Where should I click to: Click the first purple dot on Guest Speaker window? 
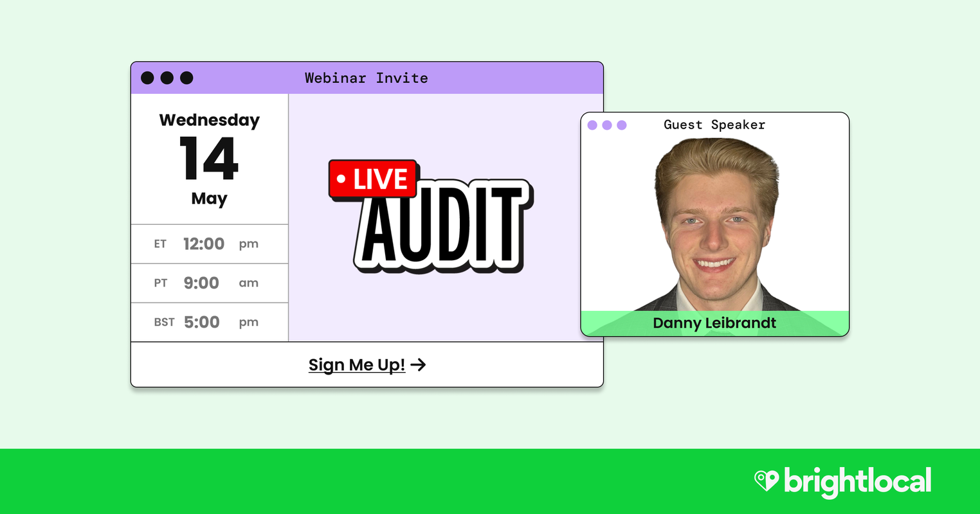click(x=592, y=125)
